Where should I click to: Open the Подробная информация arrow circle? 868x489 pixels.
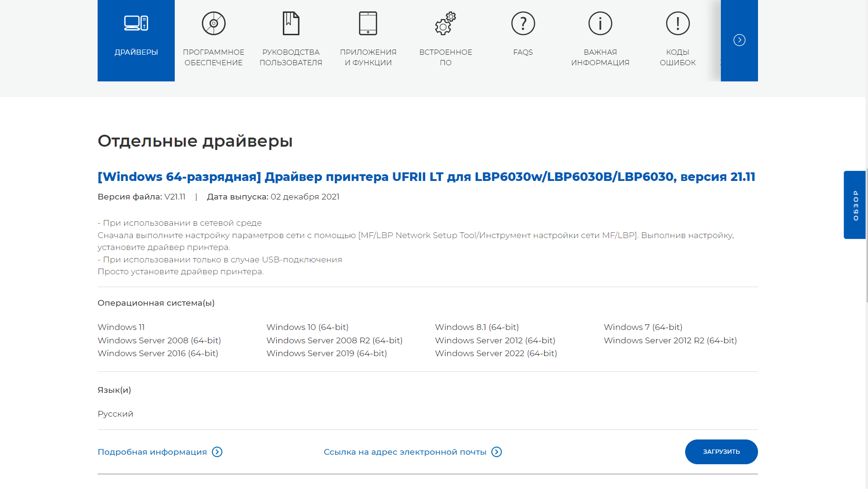pyautogui.click(x=217, y=452)
